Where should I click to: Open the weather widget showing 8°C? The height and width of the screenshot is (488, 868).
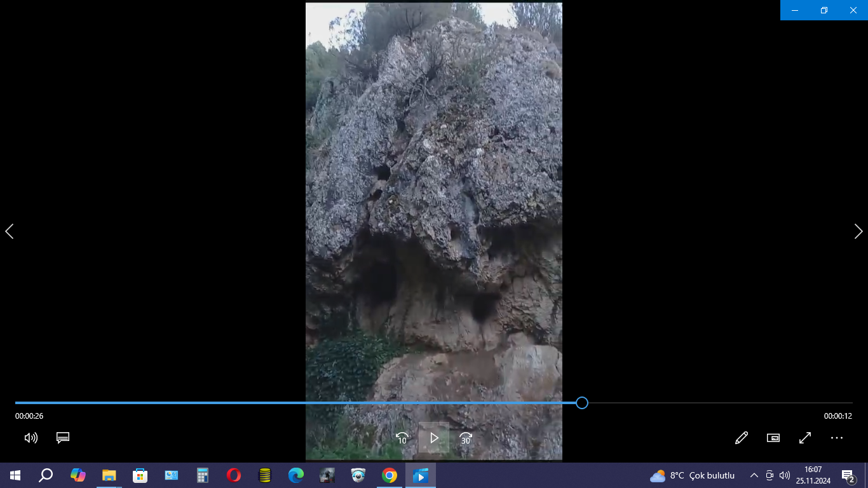[x=692, y=475]
